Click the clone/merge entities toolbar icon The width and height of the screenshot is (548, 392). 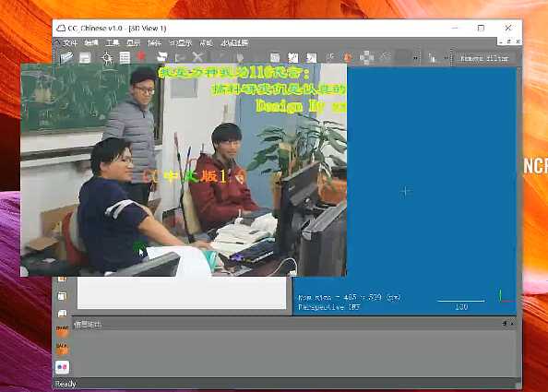click(x=161, y=56)
